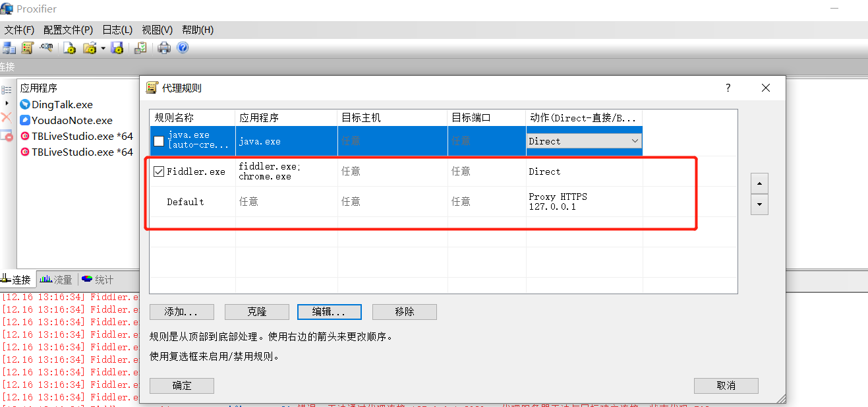Select the last TBLiveStudio.exe *64 row
This screenshot has width=868, height=407.
coord(76,152)
